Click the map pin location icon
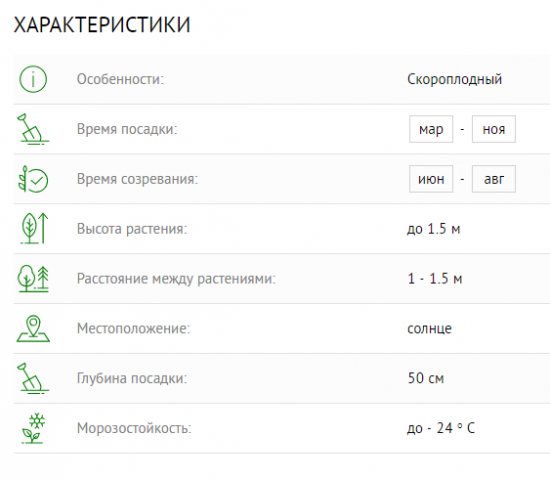 [x=33, y=328]
